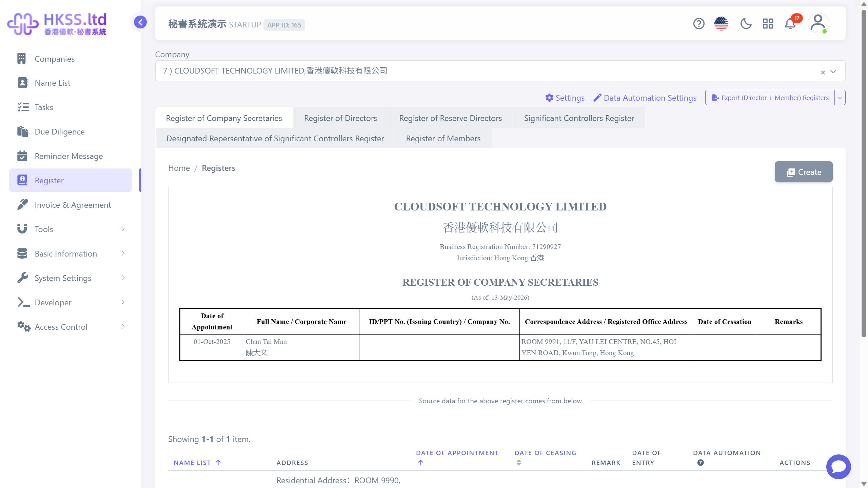Click the page vertical scrollbar
This screenshot has width=868, height=488.
[864, 173]
